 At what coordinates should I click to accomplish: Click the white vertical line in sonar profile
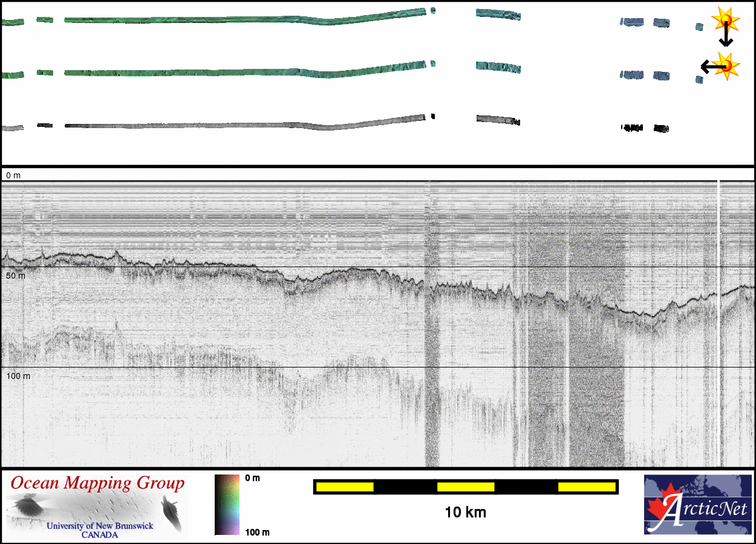coord(719,320)
